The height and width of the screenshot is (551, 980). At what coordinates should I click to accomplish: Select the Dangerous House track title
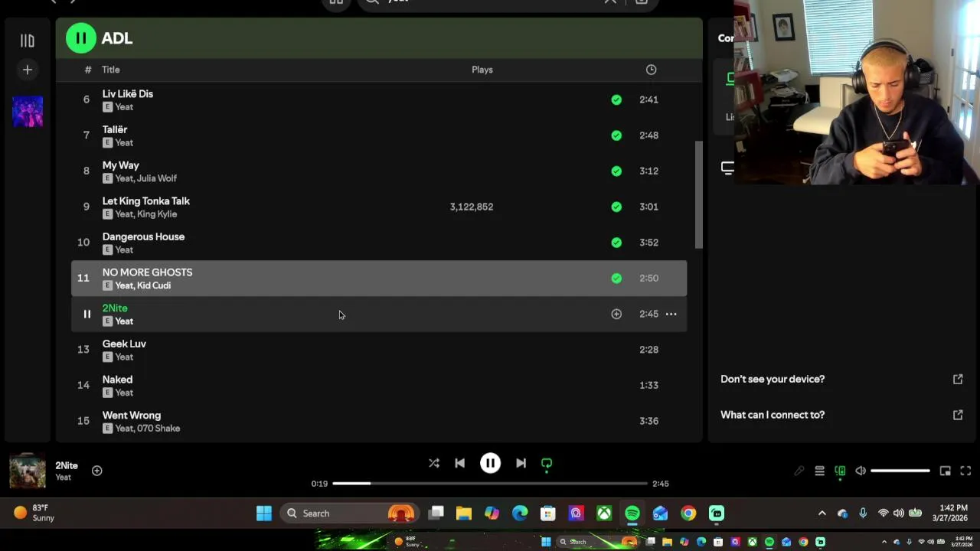[143, 236]
